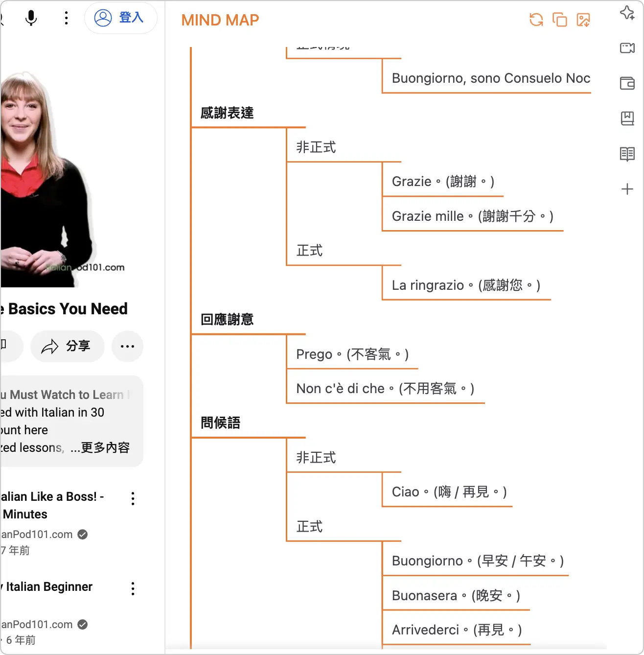The width and height of the screenshot is (644, 655).
Task: Select the Non c'è di che node
Action: 385,389
